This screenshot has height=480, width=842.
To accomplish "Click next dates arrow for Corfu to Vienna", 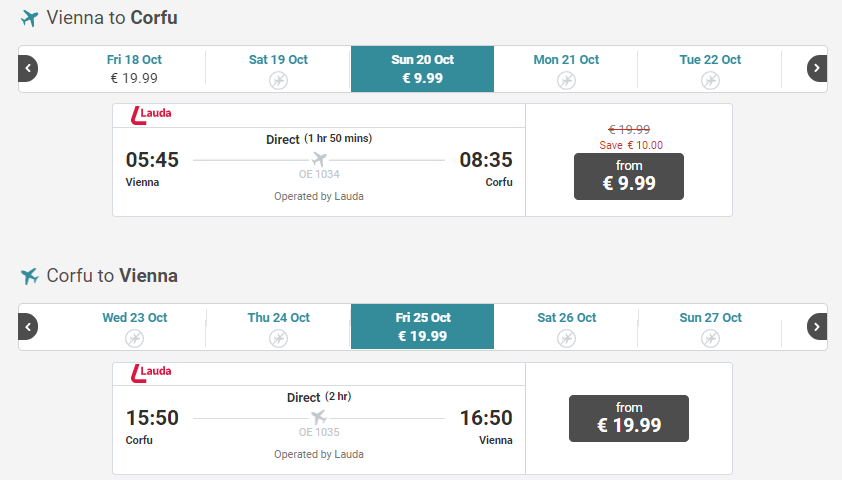I will point(817,326).
